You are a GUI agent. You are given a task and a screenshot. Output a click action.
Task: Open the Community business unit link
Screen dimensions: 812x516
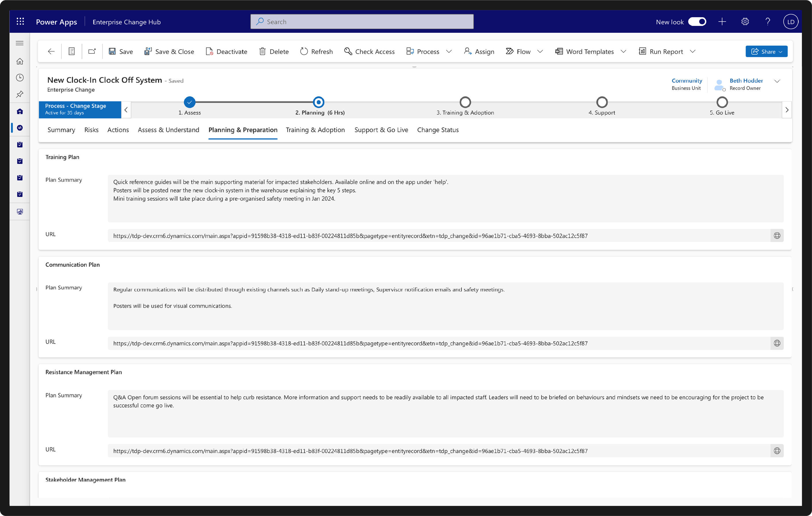click(x=686, y=81)
